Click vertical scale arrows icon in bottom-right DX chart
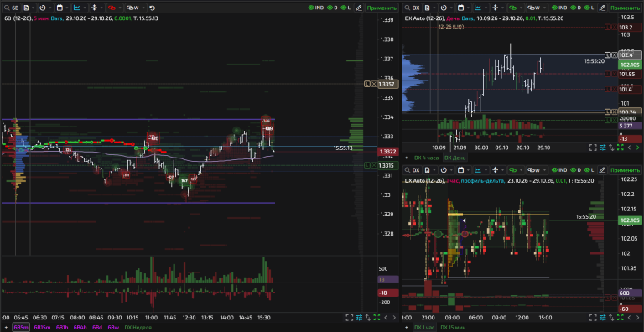 [x=495, y=170]
